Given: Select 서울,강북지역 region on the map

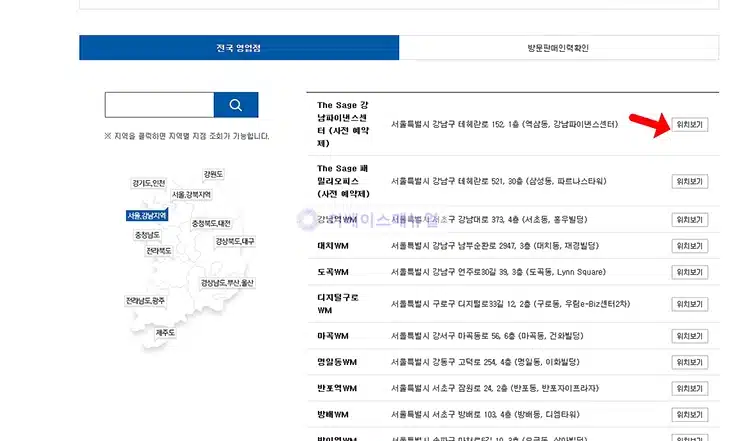Looking at the screenshot, I should click(x=191, y=194).
